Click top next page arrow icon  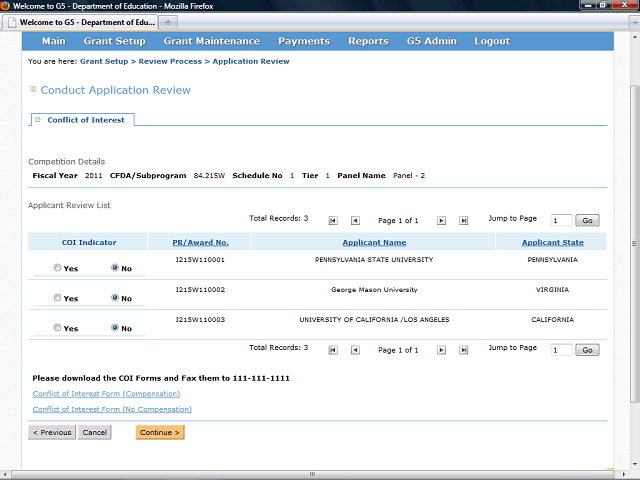pos(441,220)
